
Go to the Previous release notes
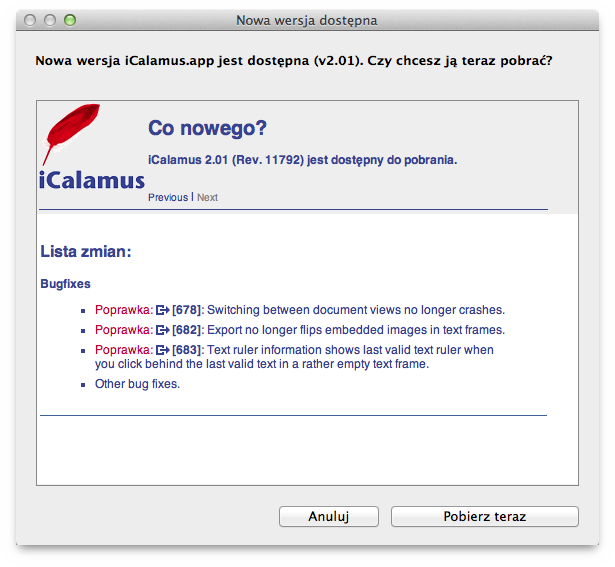pyautogui.click(x=167, y=198)
